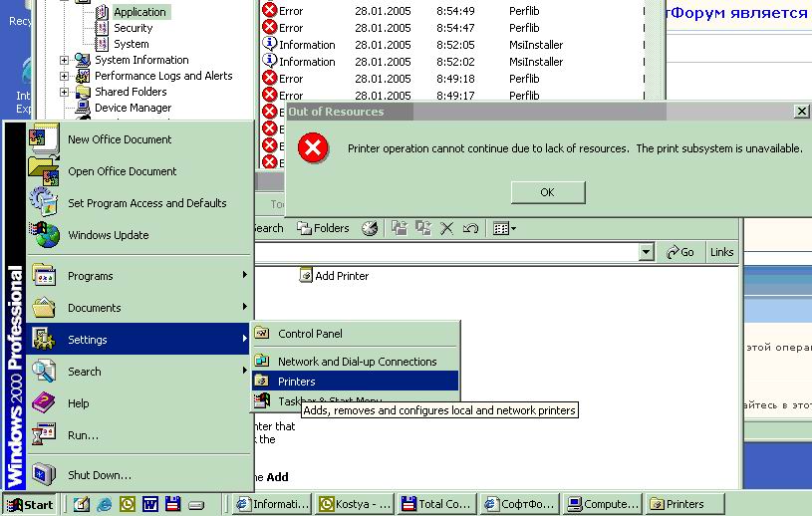Click the Start button
812x516 pixels.
(30, 504)
